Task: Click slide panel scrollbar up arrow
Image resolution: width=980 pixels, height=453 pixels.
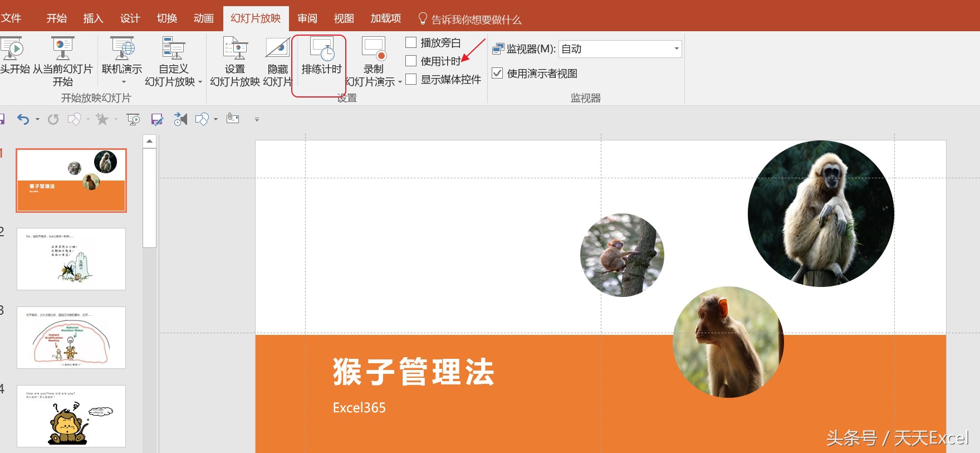Action: pos(149,142)
